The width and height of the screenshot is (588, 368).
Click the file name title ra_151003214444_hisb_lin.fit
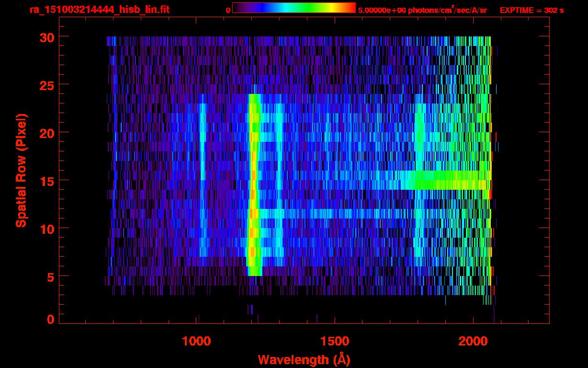[x=99, y=10]
